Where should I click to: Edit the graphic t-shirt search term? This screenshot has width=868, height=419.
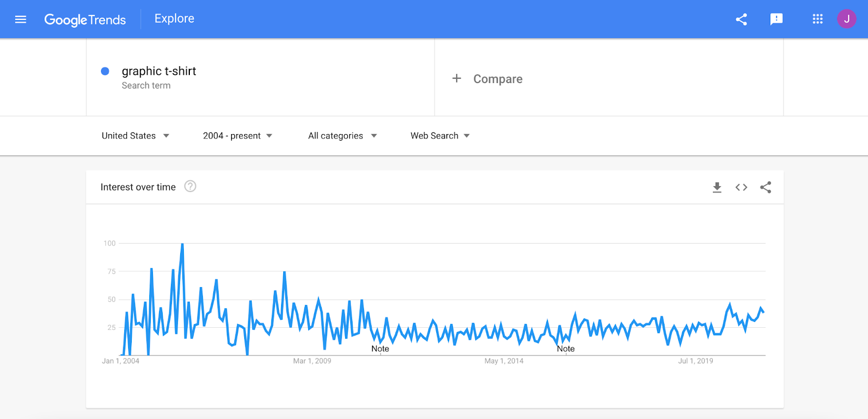tap(159, 71)
